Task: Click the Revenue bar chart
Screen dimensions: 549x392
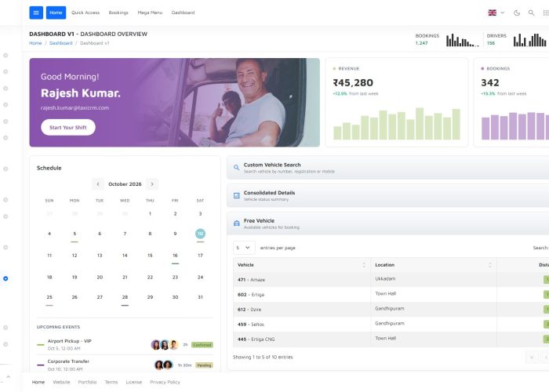Action: (x=397, y=124)
